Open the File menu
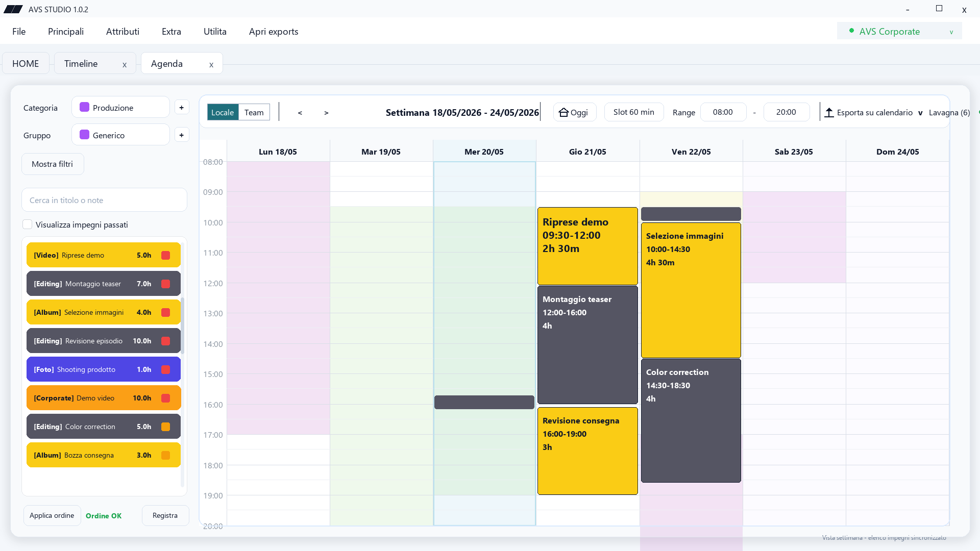980x551 pixels. coord(19,31)
